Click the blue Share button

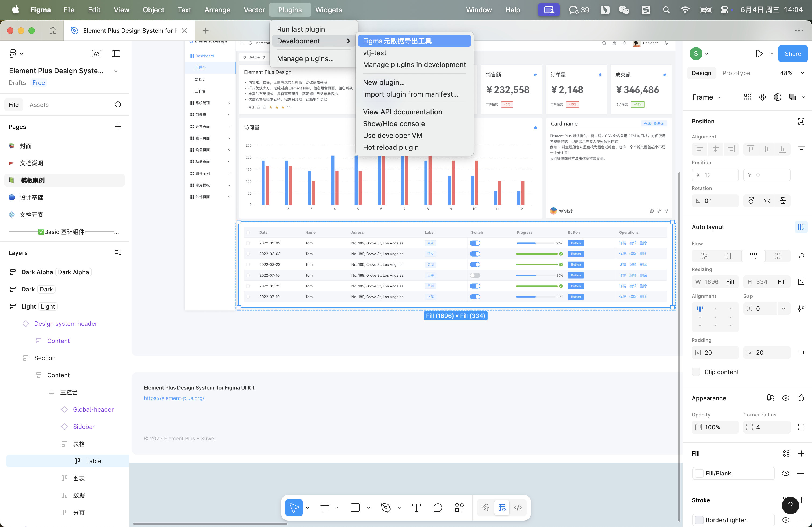pos(793,53)
